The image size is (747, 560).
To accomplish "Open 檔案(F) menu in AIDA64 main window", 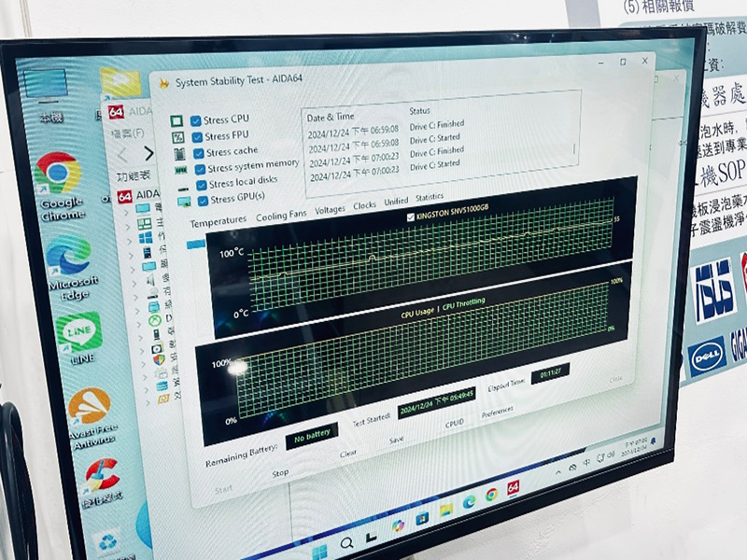I will click(128, 133).
